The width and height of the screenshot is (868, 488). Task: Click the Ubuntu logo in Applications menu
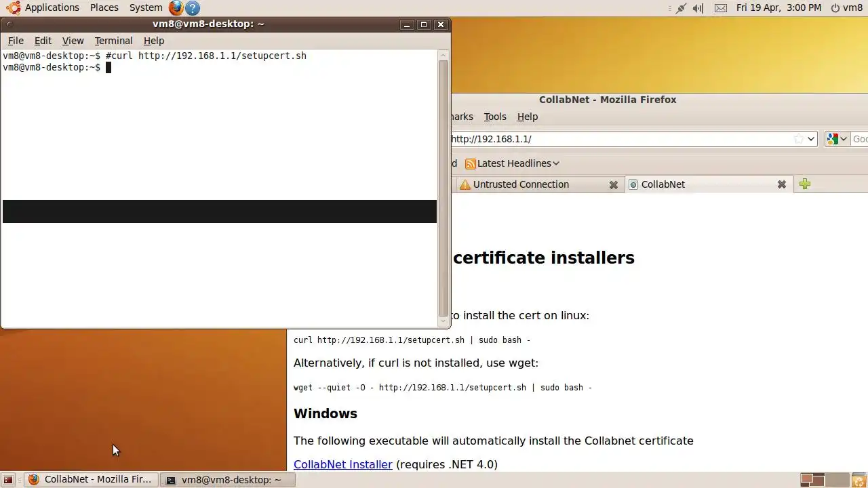[x=13, y=8]
